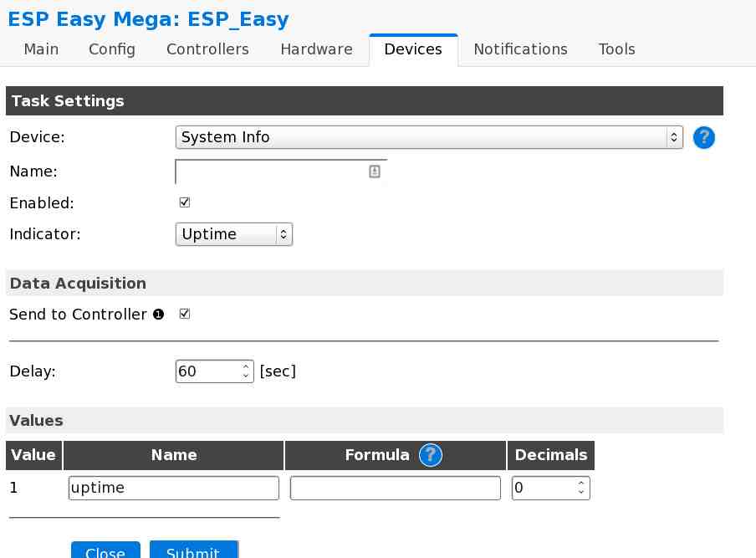Click the Values section heading
Image resolution: width=756 pixels, height=558 pixels.
(x=36, y=421)
